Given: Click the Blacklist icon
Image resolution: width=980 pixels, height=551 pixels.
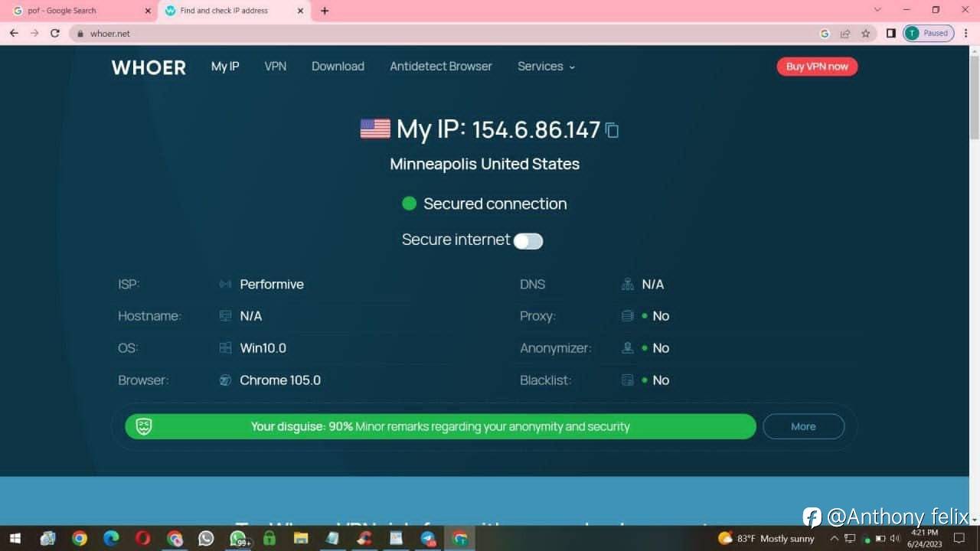Looking at the screenshot, I should click(x=628, y=380).
